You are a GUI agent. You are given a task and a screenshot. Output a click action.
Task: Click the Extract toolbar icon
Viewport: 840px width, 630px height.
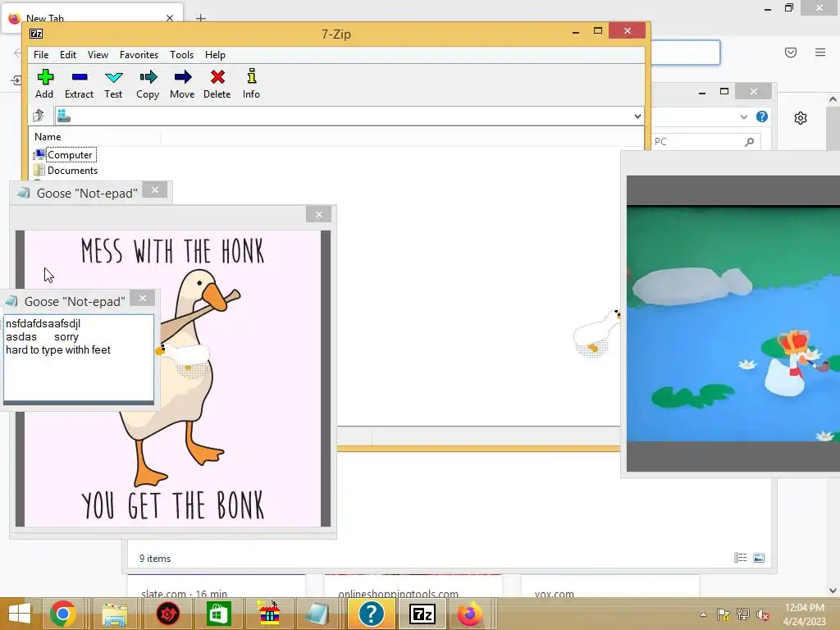[80, 84]
